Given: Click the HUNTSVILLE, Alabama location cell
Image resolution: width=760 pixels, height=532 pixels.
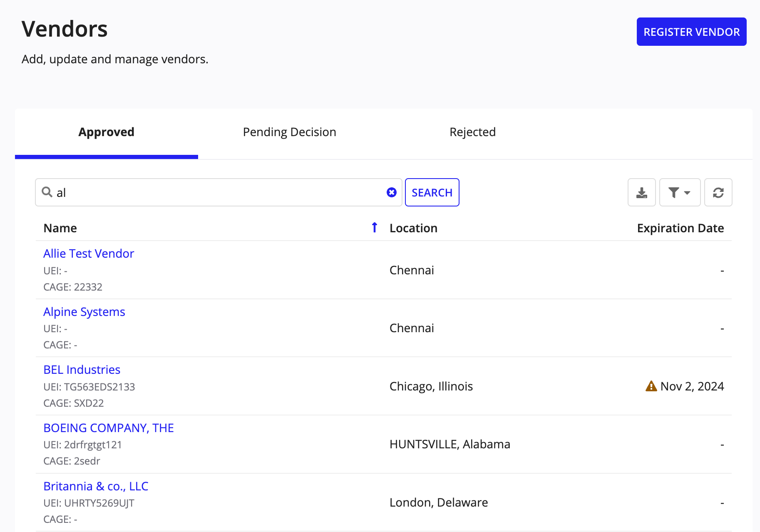Looking at the screenshot, I should click(450, 444).
